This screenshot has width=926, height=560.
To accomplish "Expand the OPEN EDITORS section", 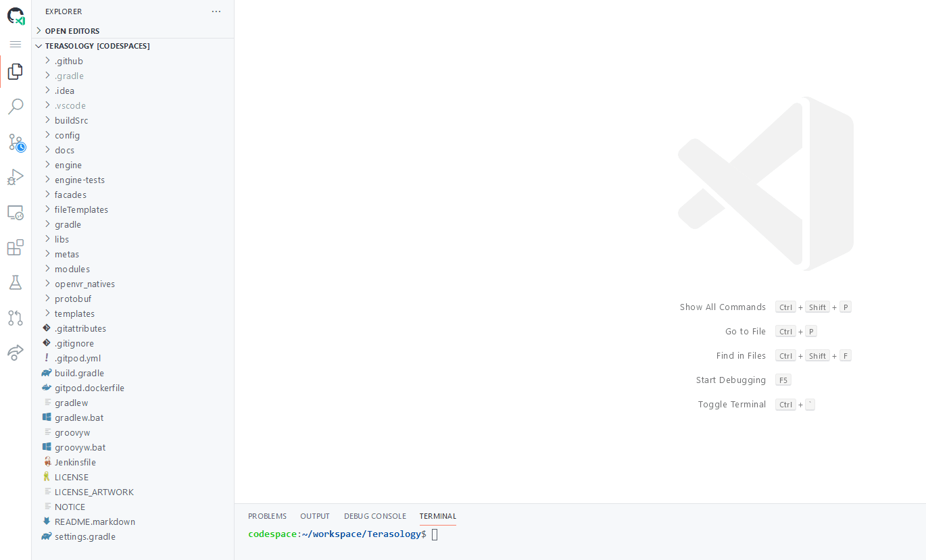I will pos(70,30).
